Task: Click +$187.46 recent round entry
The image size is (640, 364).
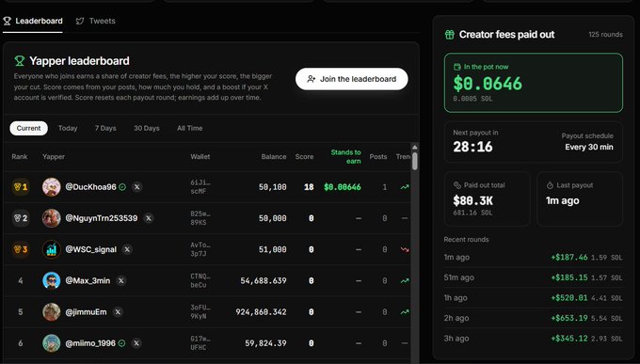Action: (533, 258)
